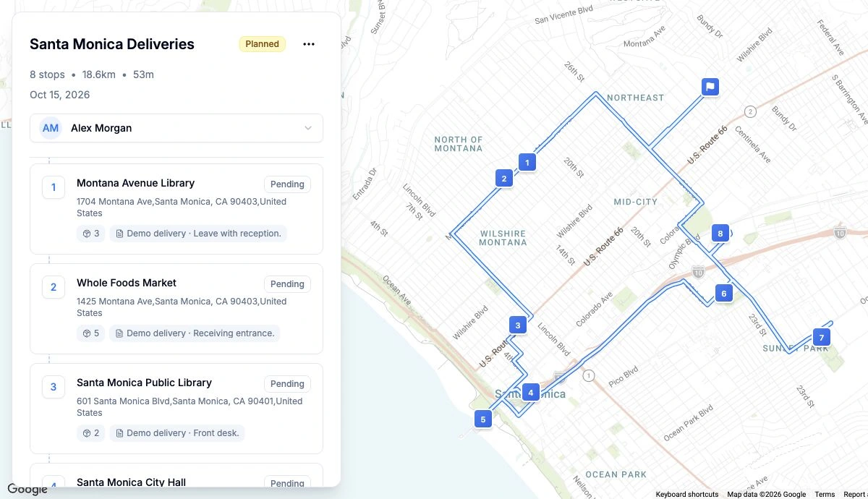Click the AM avatar icon
The height and width of the screenshot is (499, 868).
pos(51,128)
